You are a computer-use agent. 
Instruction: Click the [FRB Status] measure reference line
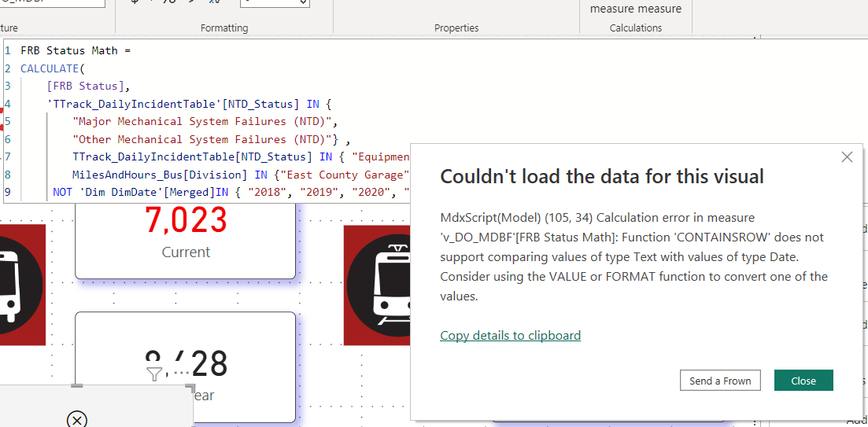pyautogui.click(x=90, y=86)
